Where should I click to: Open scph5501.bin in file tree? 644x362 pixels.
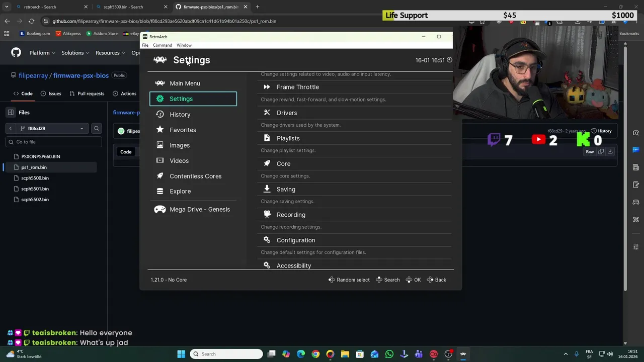coord(35,189)
